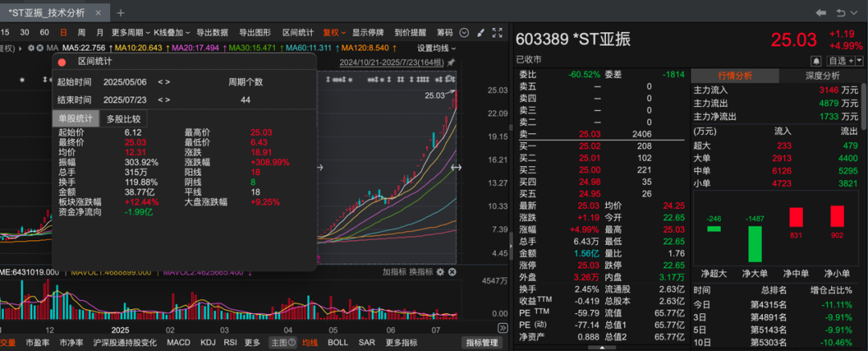The image size is (868, 351).
Task: Click the 买一 price 25.02
Action: tap(589, 146)
